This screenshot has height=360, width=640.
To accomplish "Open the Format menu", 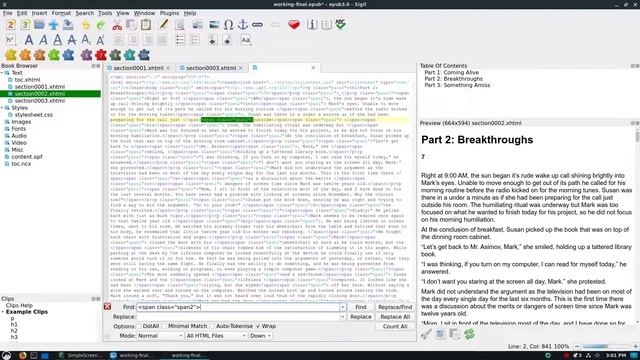I will 61,13.
